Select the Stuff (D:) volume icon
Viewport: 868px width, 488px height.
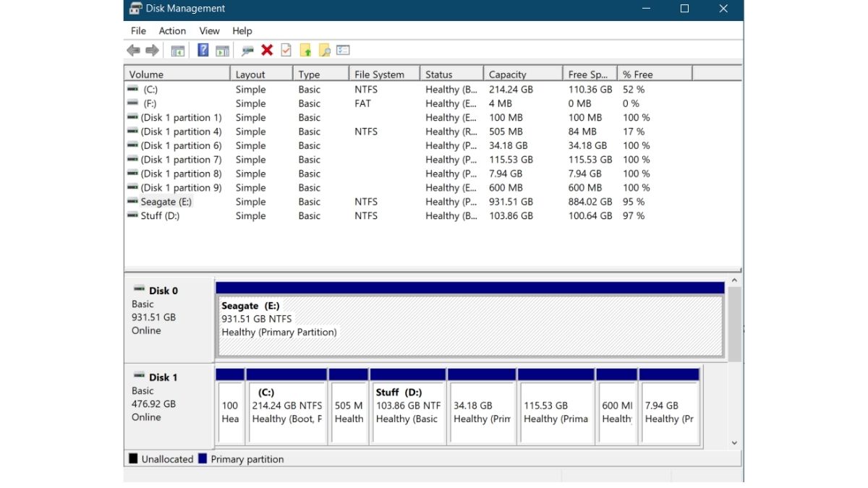133,215
